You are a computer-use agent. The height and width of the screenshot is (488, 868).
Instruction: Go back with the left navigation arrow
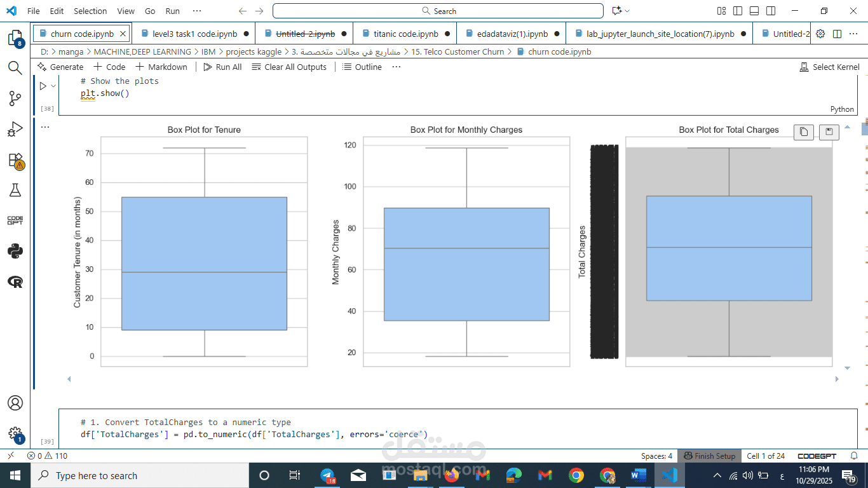coord(243,11)
